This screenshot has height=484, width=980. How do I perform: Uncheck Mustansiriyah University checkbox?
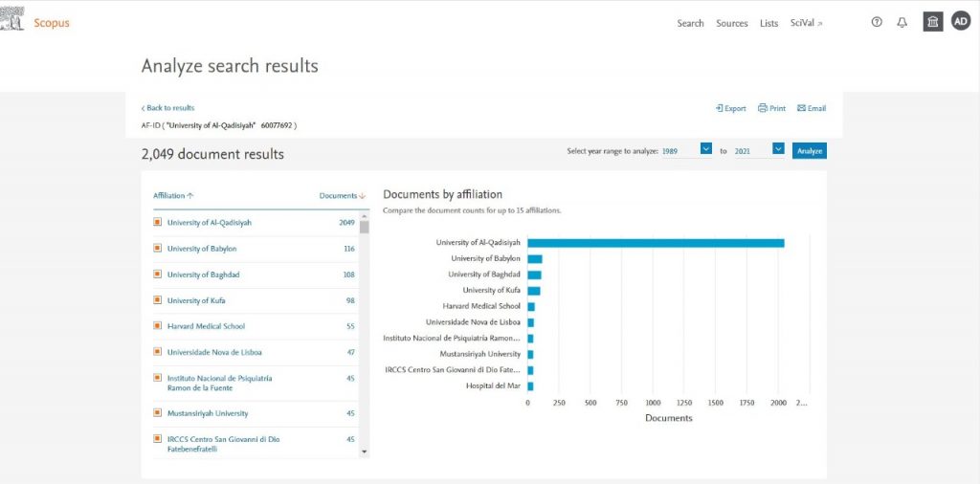pos(158,412)
